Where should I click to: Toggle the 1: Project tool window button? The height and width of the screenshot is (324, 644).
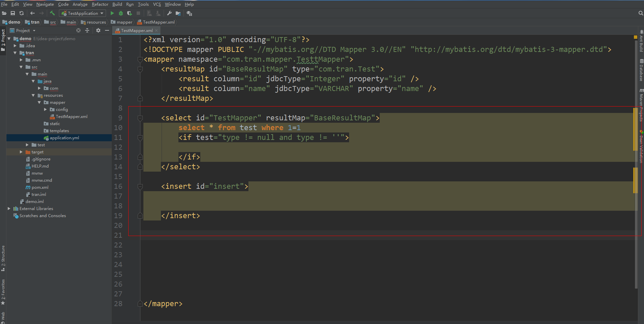(x=3, y=40)
